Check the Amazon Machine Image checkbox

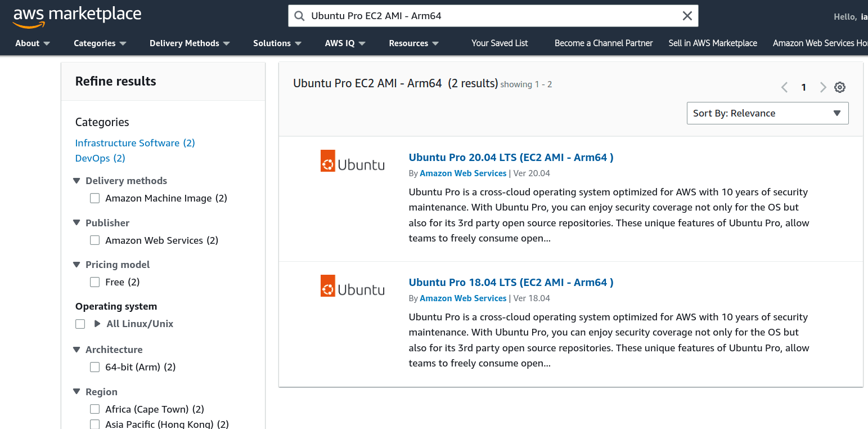pos(95,198)
